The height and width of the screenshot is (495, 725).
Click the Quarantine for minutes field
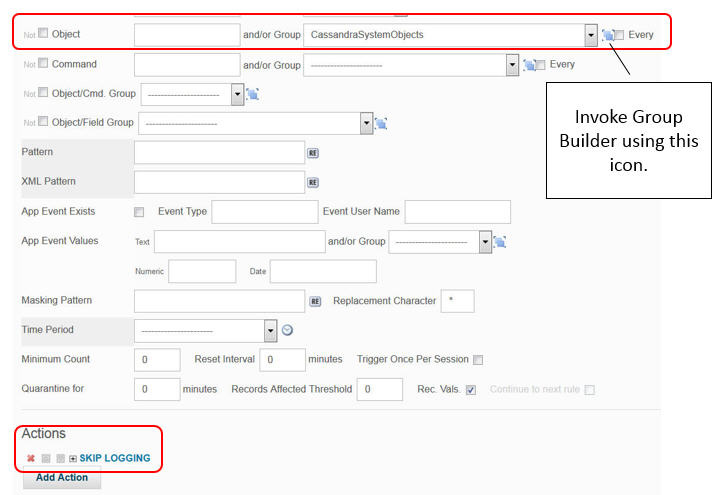[x=157, y=390]
